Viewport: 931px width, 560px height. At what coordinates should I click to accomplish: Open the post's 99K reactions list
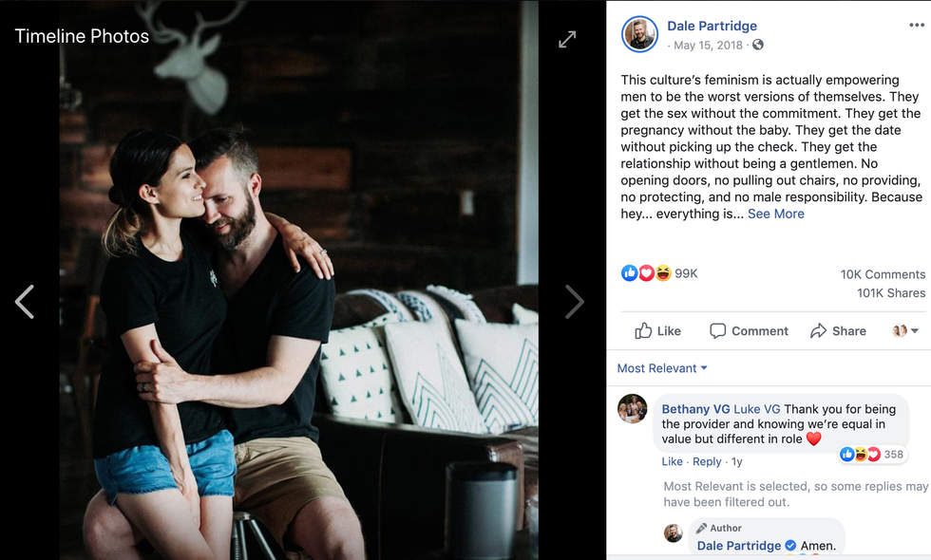[660, 273]
